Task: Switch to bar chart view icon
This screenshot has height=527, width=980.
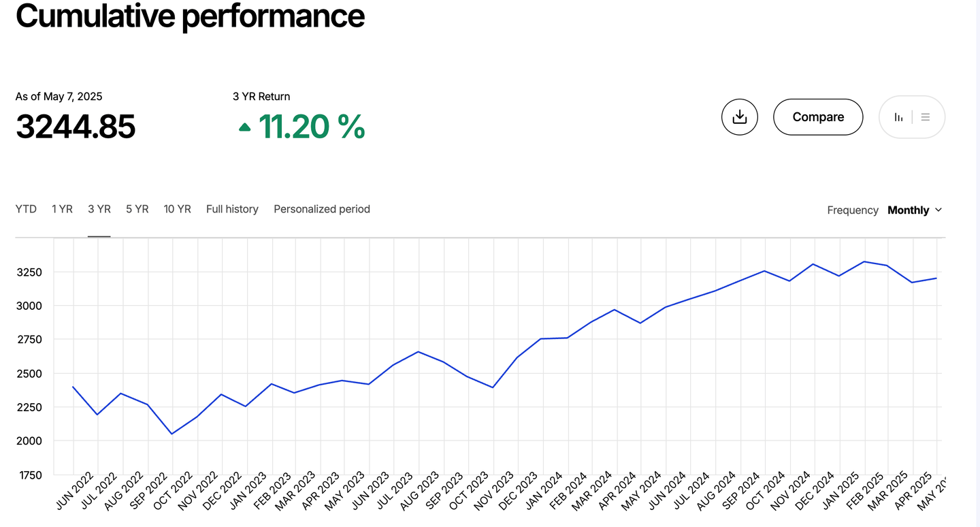Action: click(899, 117)
